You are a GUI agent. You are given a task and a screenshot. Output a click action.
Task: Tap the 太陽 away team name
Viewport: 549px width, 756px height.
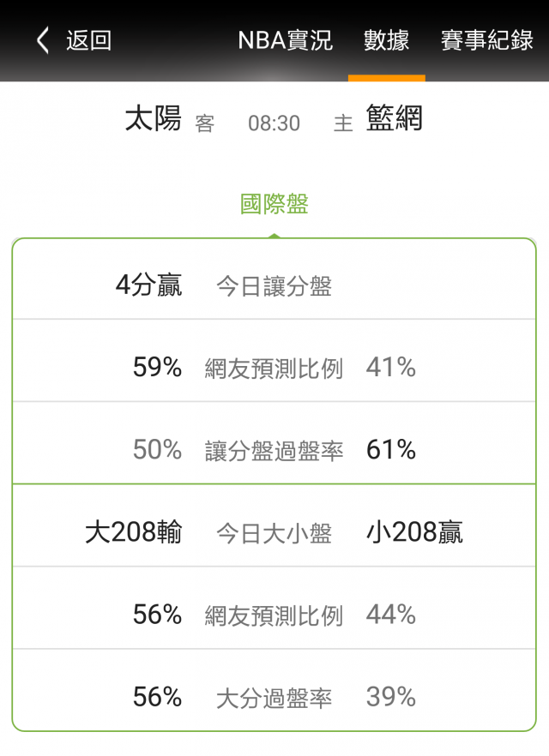point(154,119)
